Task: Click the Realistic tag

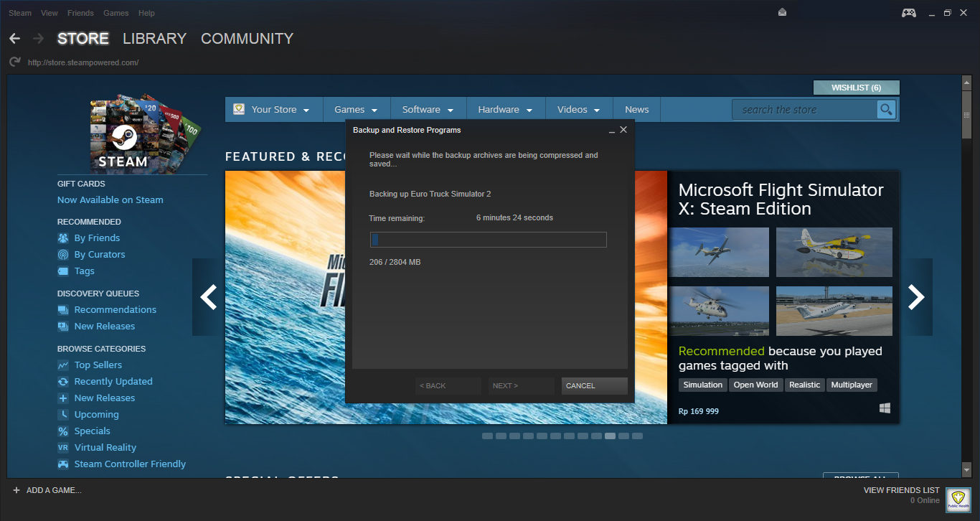Action: tap(804, 385)
